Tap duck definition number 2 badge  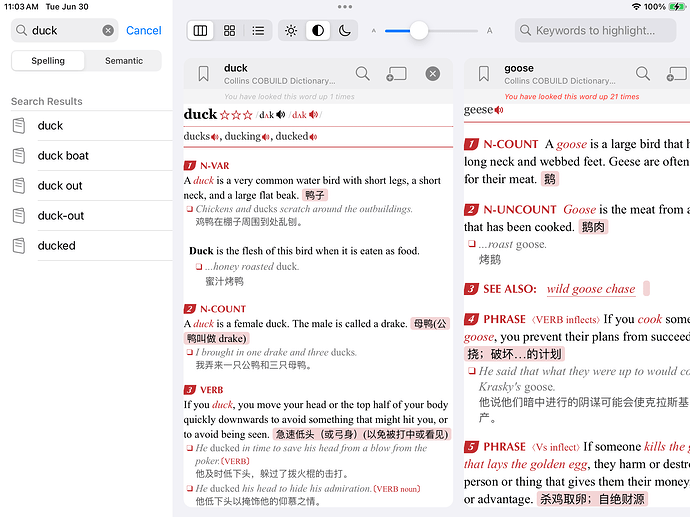(190, 309)
